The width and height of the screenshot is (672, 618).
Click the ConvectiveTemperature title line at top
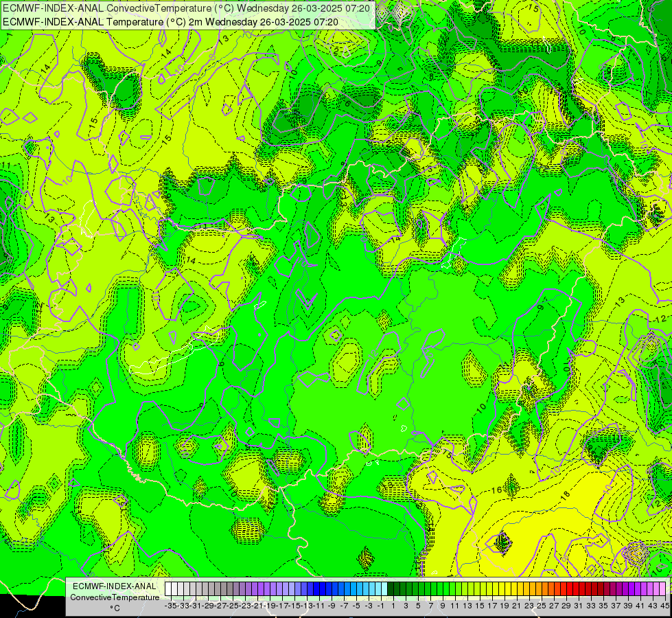(x=187, y=8)
